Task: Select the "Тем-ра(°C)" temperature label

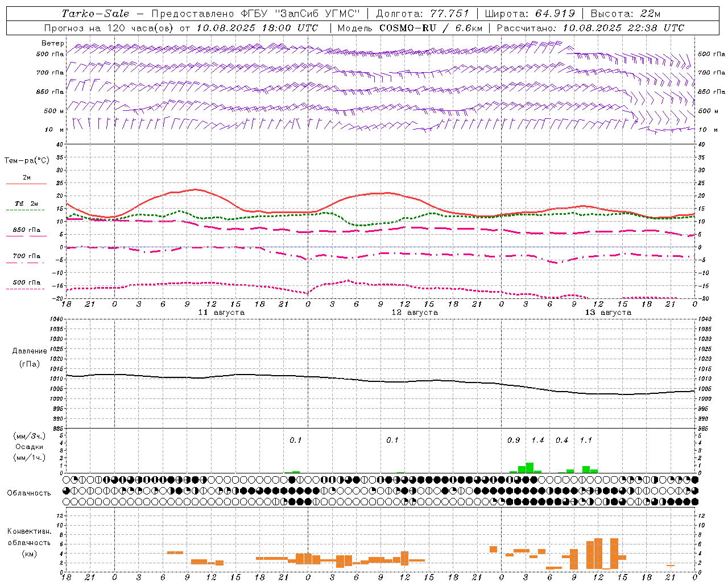Action: click(27, 161)
